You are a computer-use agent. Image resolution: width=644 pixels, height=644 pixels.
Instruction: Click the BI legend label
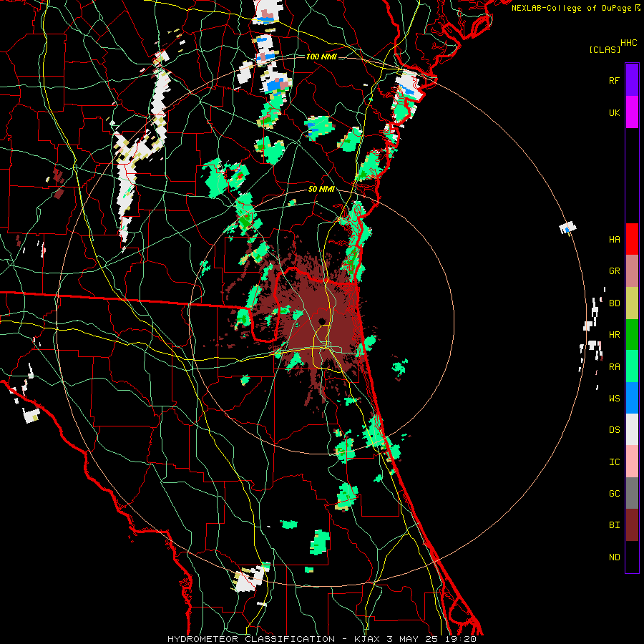[x=614, y=525]
